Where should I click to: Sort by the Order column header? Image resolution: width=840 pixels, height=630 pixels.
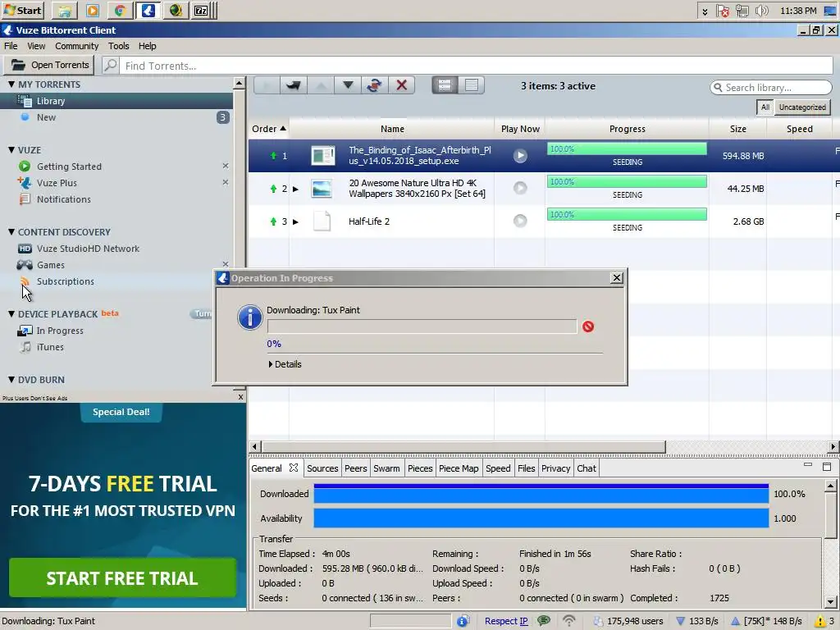[x=269, y=129]
